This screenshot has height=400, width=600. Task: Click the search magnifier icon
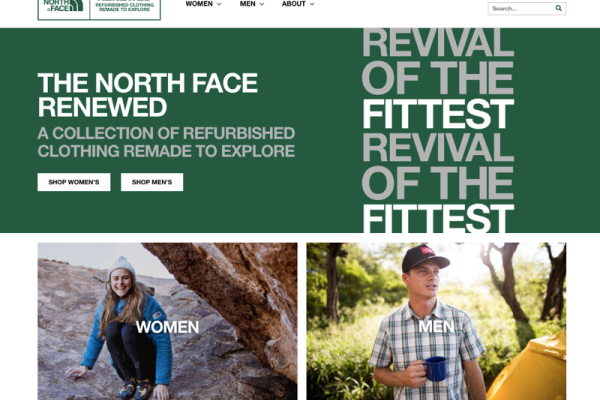pyautogui.click(x=558, y=8)
